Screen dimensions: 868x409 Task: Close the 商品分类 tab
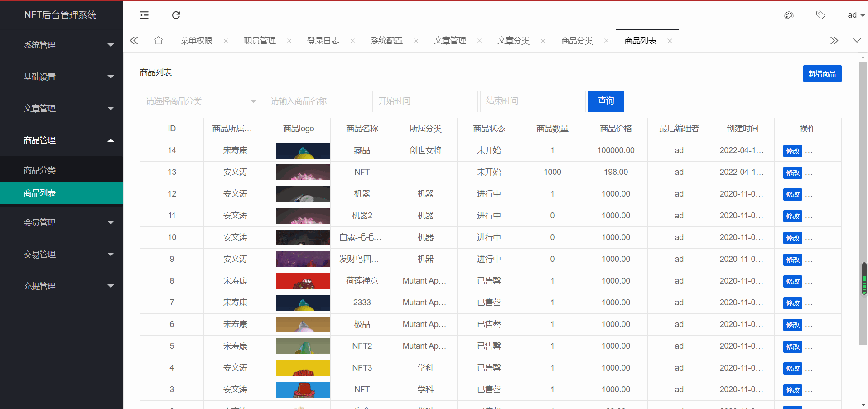tap(606, 41)
